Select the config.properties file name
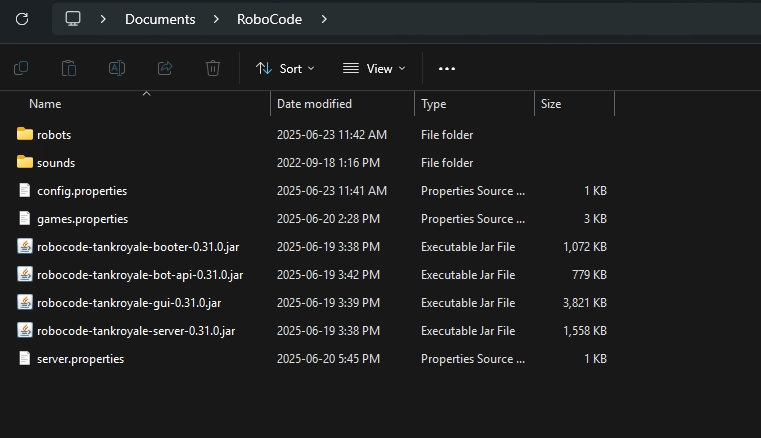This screenshot has height=438, width=761. tap(82, 191)
